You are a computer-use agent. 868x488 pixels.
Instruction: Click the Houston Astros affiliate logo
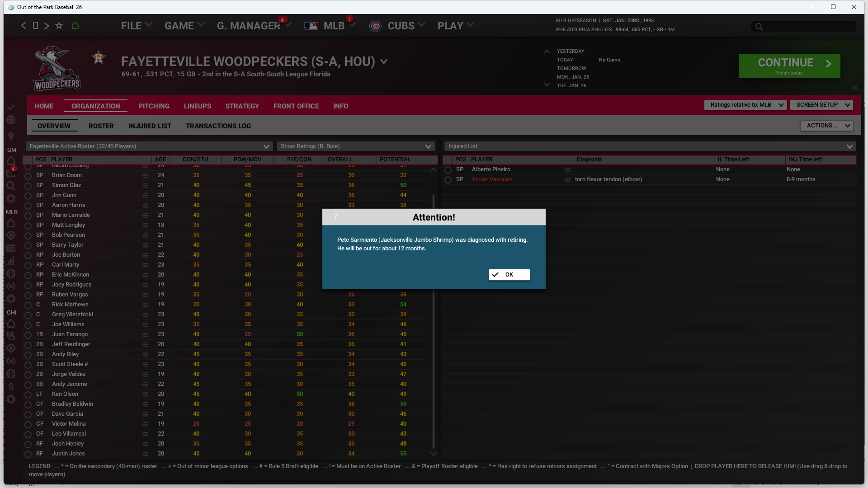pyautogui.click(x=99, y=58)
